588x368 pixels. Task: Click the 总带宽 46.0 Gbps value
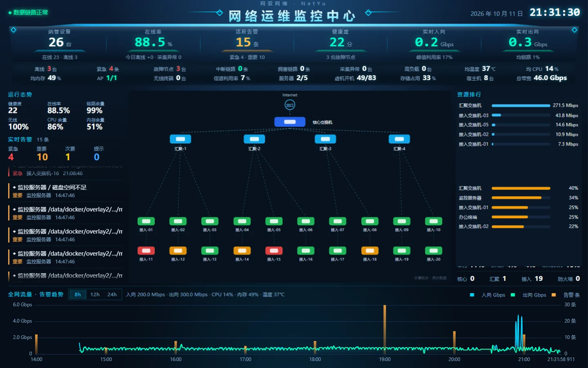coord(550,78)
